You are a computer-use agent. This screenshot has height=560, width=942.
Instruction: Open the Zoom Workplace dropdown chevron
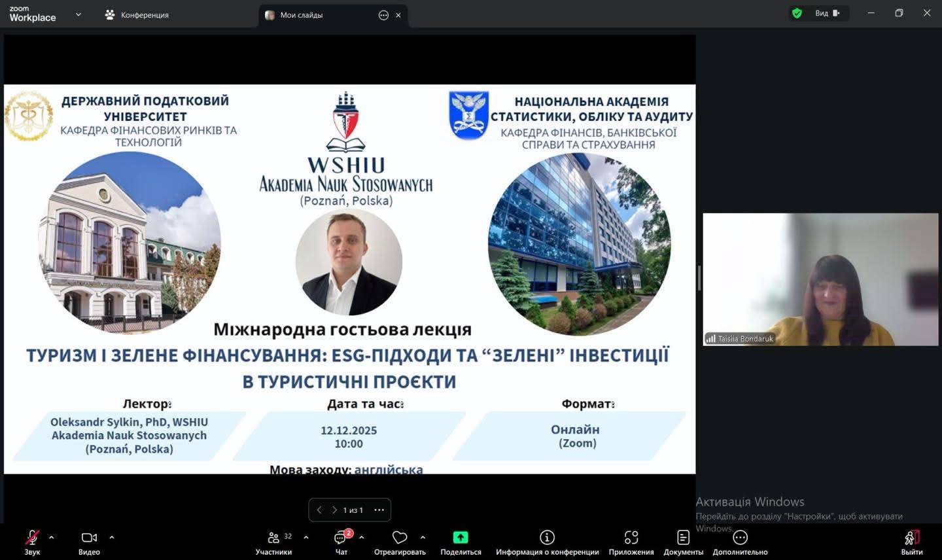click(78, 14)
